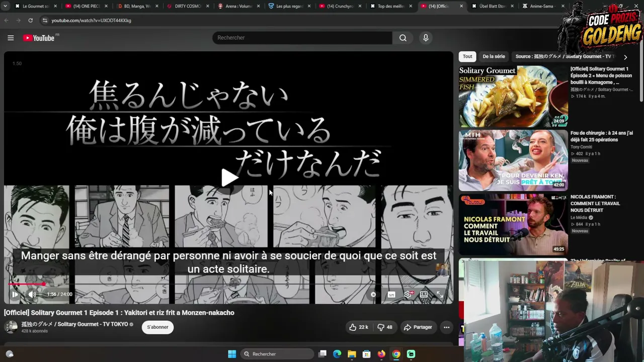
Task: Open the 'Fou de chirurgie' video title
Action: coord(602,136)
